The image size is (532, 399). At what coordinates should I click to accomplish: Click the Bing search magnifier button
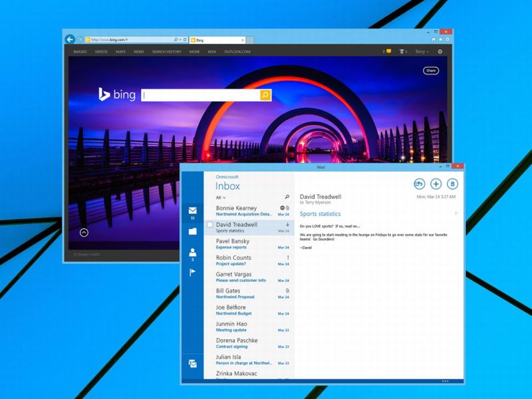pos(265,95)
